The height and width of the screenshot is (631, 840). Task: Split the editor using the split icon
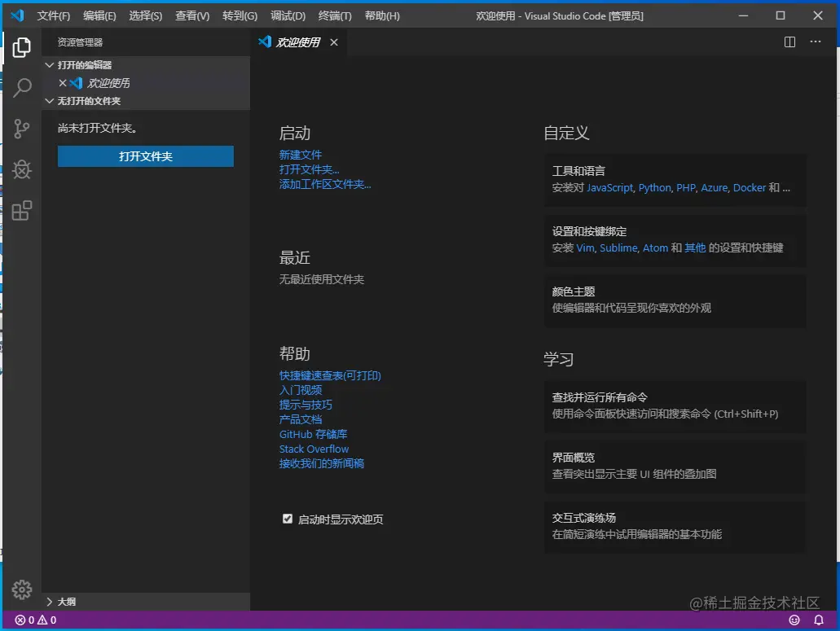pyautogui.click(x=789, y=42)
